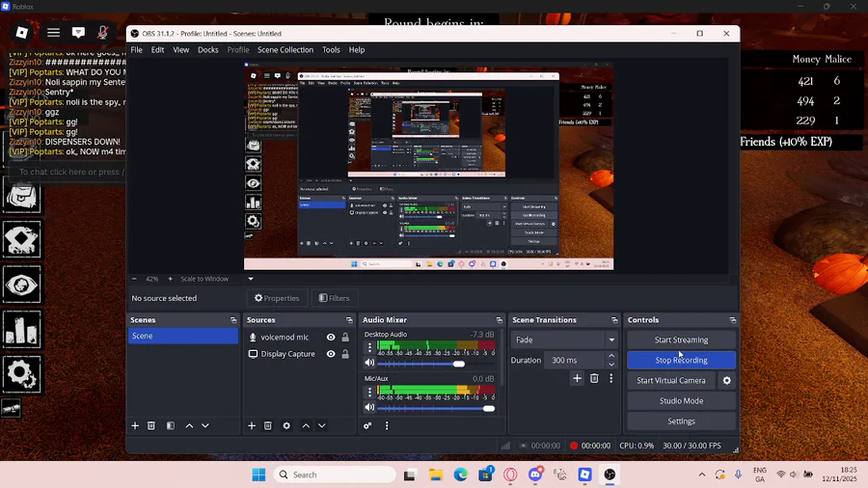The height and width of the screenshot is (488, 868).
Task: Click Start Virtual Camera button
Action: [671, 381]
